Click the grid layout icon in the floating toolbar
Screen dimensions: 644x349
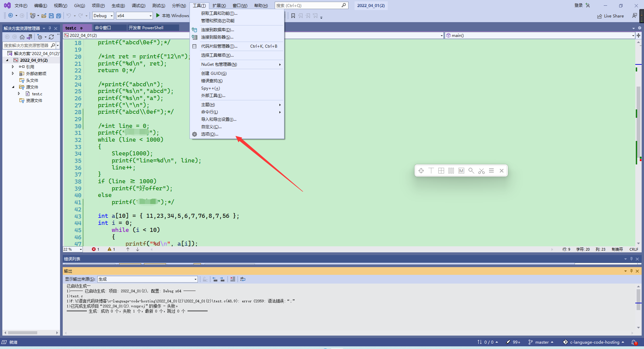(441, 171)
